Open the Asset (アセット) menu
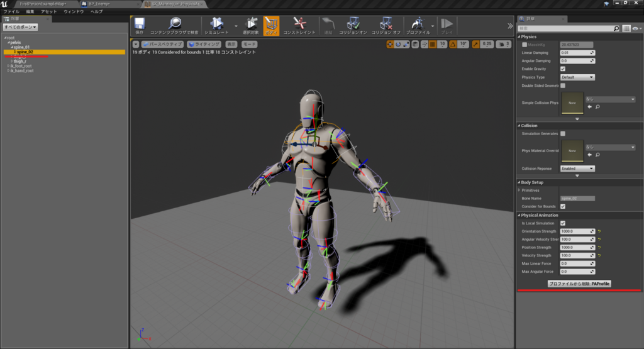Image resolution: width=644 pixels, height=349 pixels. 49,12
